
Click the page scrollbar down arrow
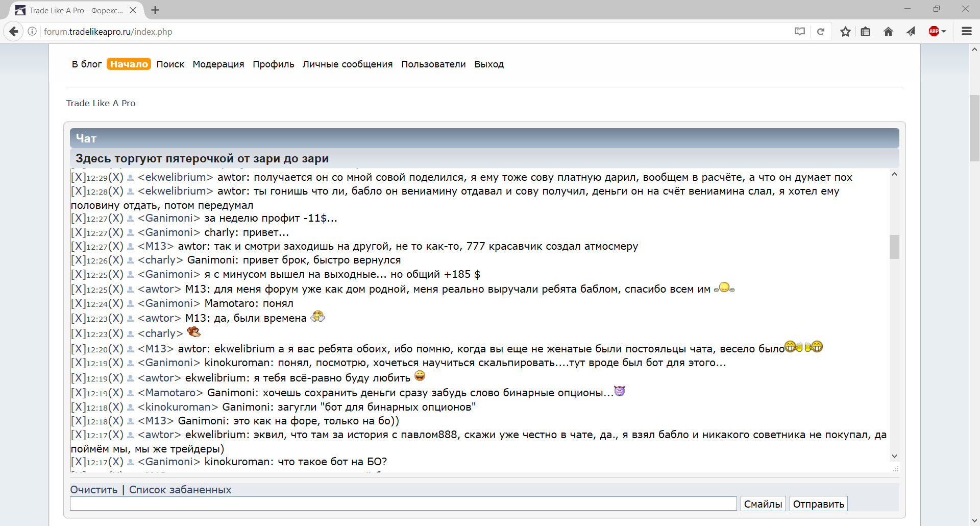tap(974, 520)
